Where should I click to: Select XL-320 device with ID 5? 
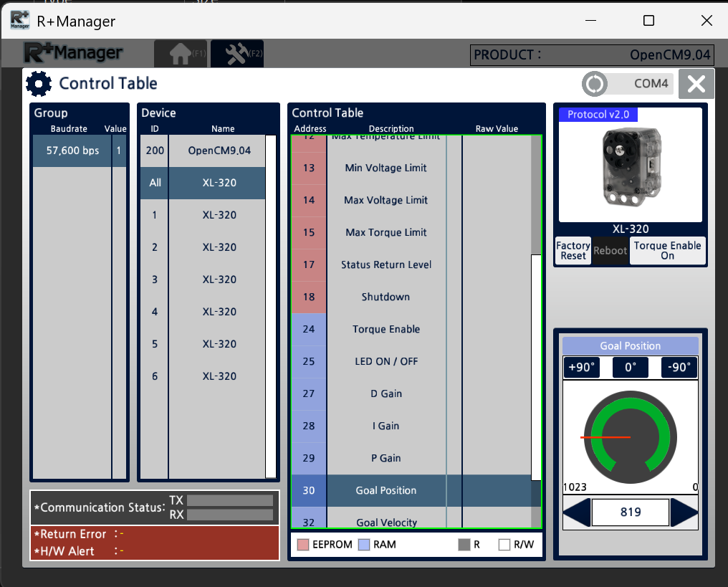[203, 344]
